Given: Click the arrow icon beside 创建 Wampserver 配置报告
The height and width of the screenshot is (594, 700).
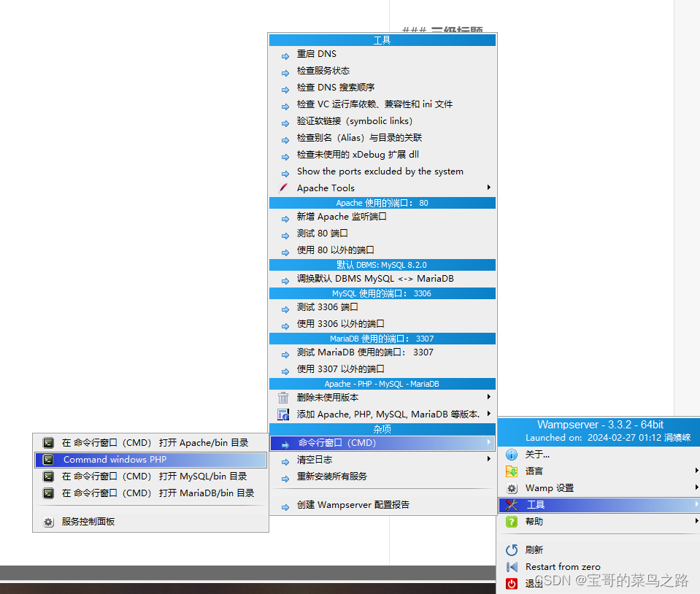Looking at the screenshot, I should tap(285, 507).
